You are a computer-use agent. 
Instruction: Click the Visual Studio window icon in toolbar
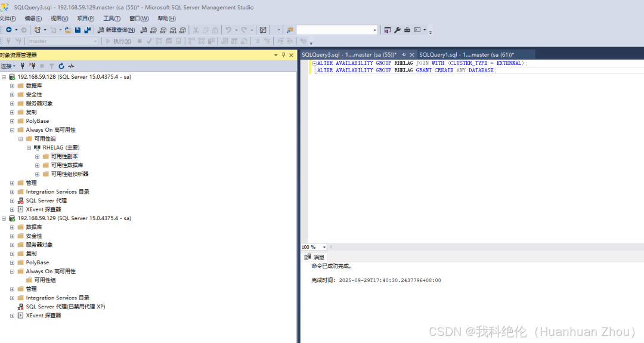click(388, 30)
